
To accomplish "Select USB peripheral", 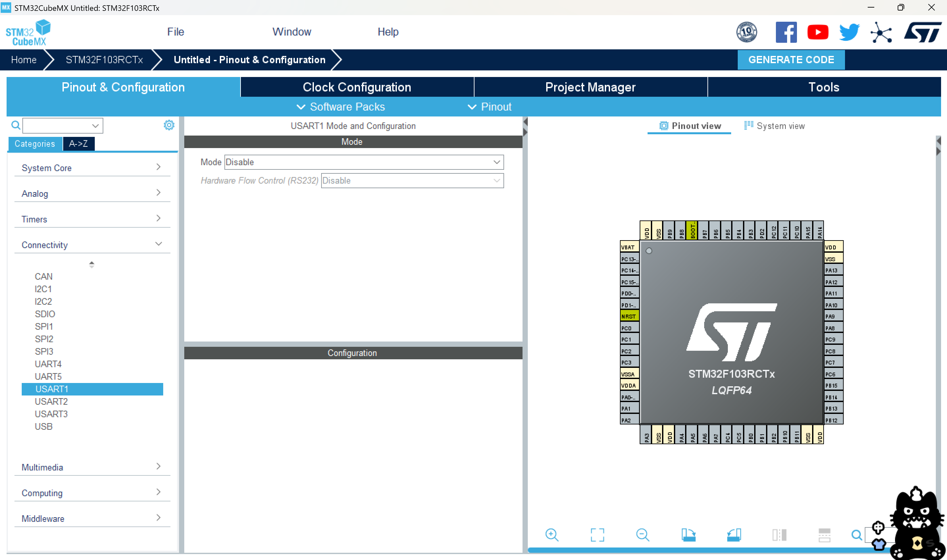I will 43,426.
